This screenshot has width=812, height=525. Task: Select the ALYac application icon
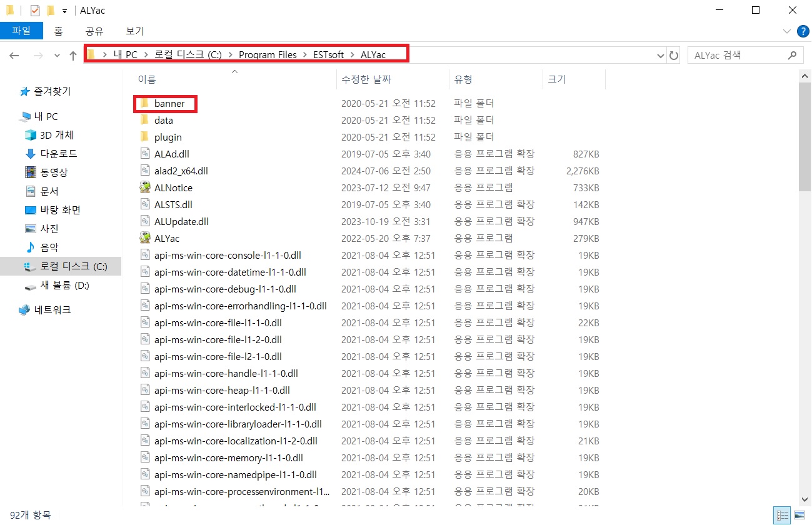tap(144, 238)
